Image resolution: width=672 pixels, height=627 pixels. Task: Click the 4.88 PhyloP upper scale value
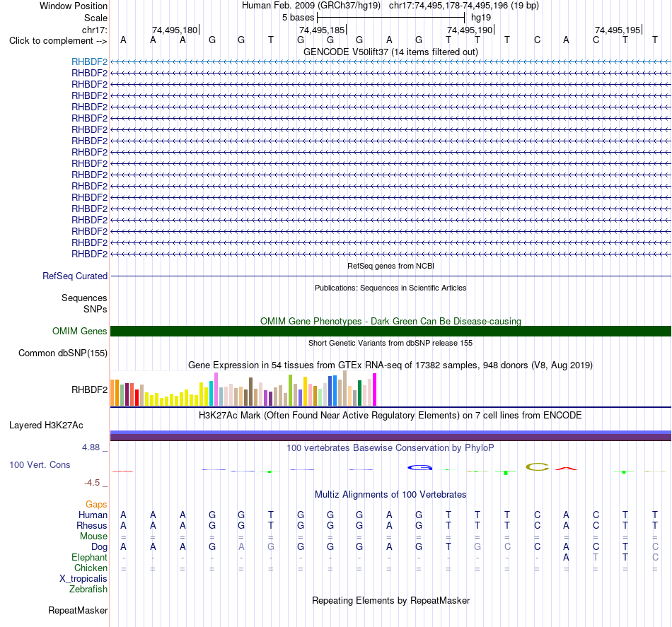(x=91, y=447)
